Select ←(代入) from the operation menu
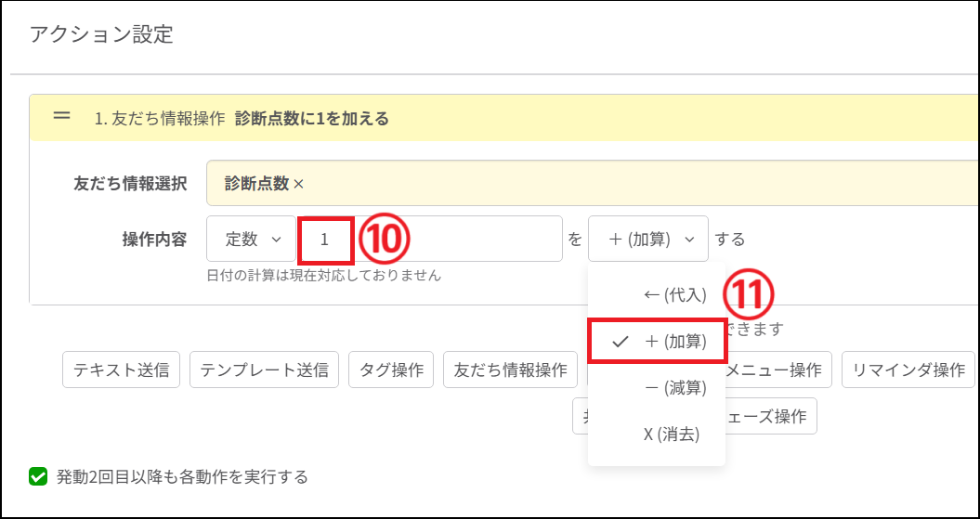Image resolution: width=980 pixels, height=519 pixels. (657, 295)
